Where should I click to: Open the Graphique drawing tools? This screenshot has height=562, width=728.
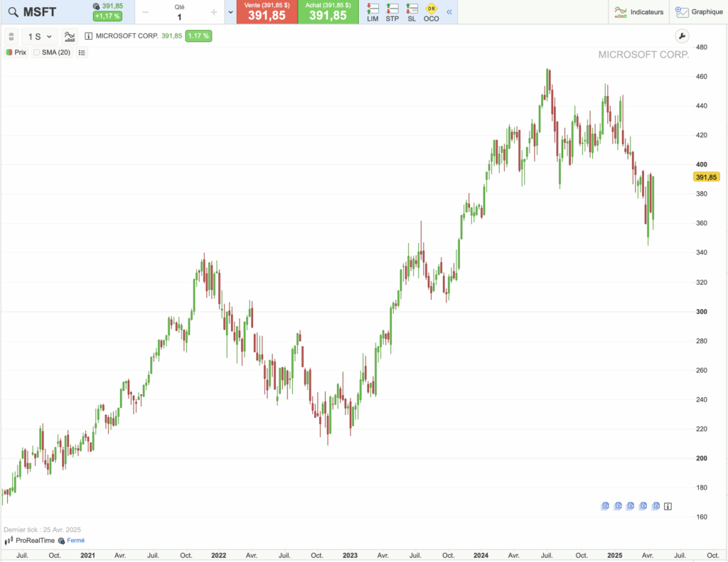pyautogui.click(x=699, y=12)
